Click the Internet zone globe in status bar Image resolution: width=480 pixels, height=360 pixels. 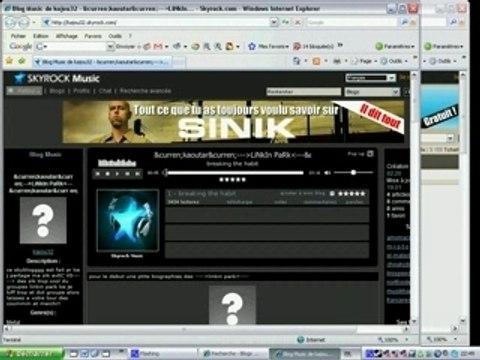[x=301, y=340]
